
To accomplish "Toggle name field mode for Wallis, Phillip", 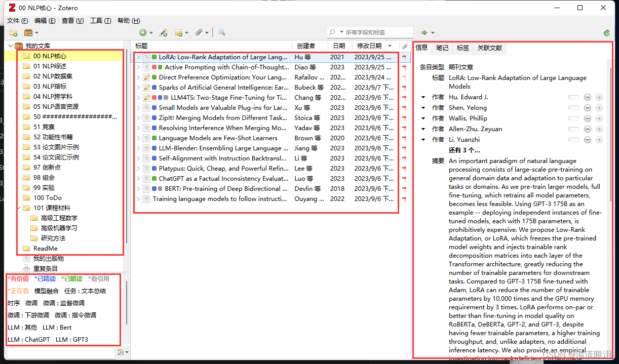I will point(573,118).
